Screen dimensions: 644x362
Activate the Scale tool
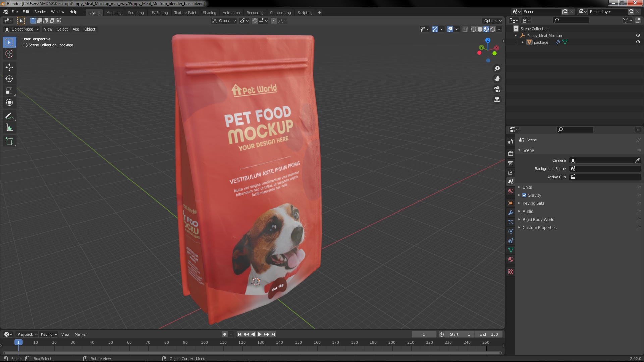tap(9, 91)
